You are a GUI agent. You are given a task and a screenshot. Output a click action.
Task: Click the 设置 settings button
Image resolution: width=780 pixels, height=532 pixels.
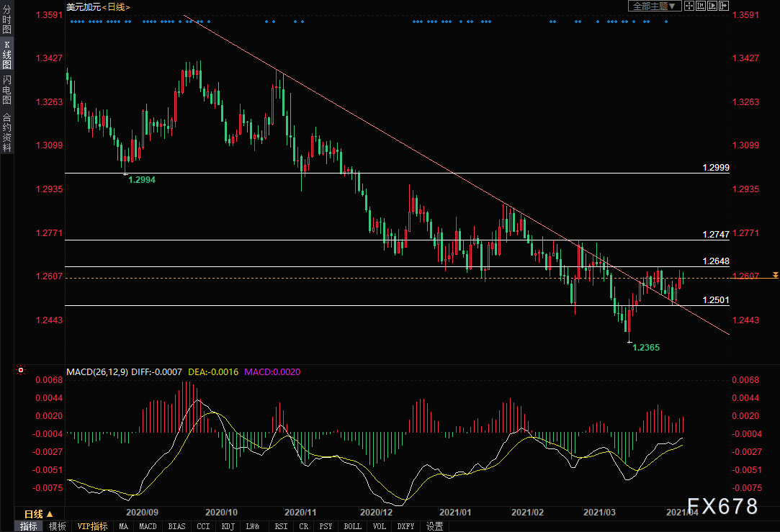[434, 526]
